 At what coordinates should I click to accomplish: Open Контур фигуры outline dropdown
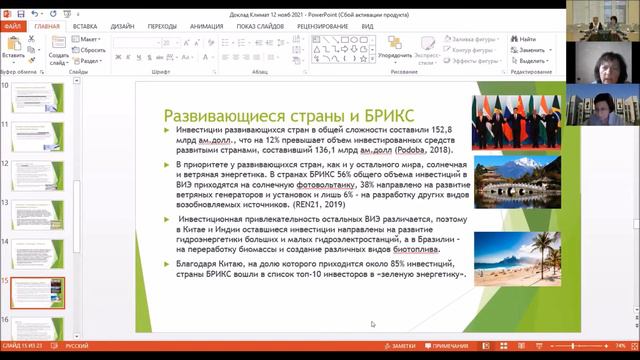471,50
